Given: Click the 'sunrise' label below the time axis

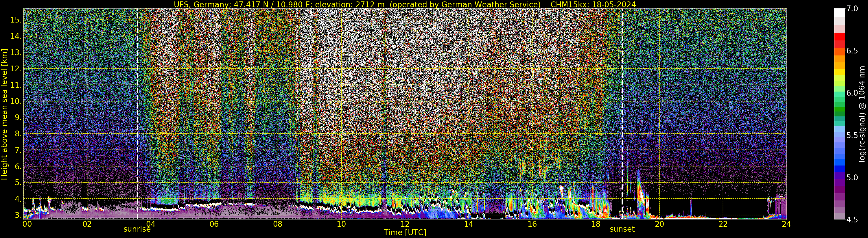Looking at the screenshot, I should pyautogui.click(x=137, y=229).
